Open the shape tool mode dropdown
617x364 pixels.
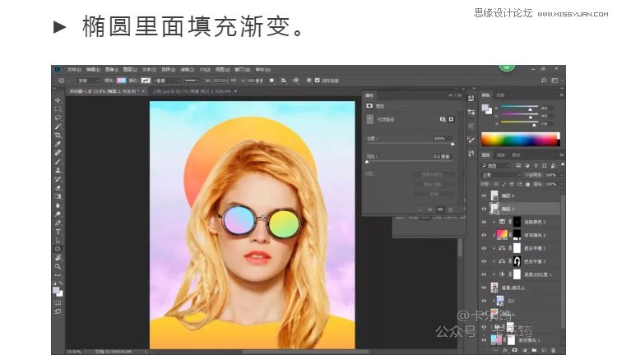point(88,81)
